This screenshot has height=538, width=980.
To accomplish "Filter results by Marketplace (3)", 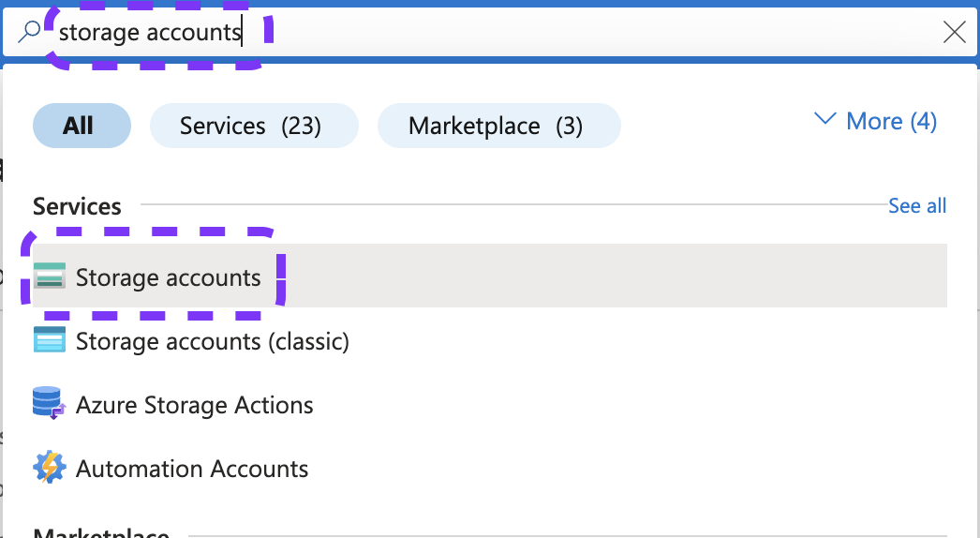I will (x=499, y=126).
